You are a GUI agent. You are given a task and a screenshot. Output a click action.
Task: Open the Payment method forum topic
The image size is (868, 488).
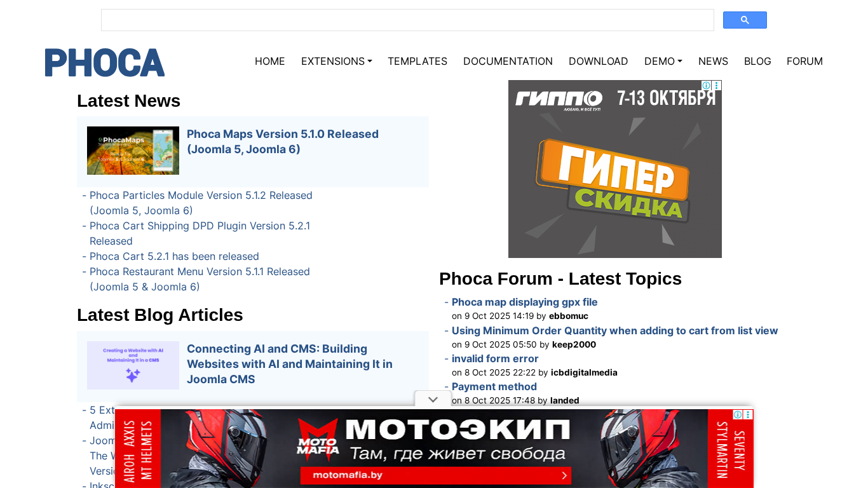click(x=494, y=386)
